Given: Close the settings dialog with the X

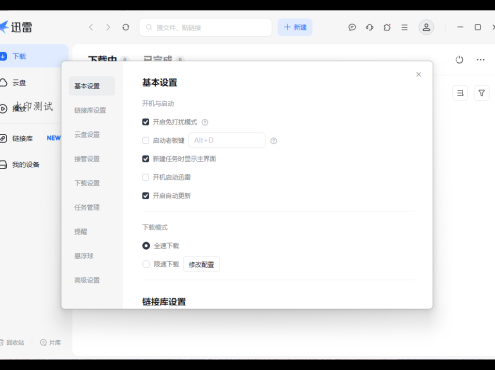Looking at the screenshot, I should [x=419, y=74].
